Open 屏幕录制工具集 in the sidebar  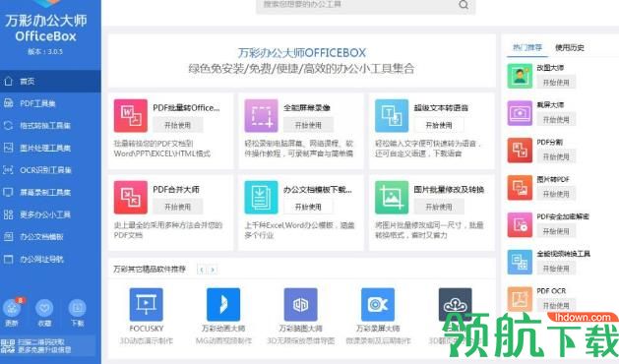tap(50, 192)
